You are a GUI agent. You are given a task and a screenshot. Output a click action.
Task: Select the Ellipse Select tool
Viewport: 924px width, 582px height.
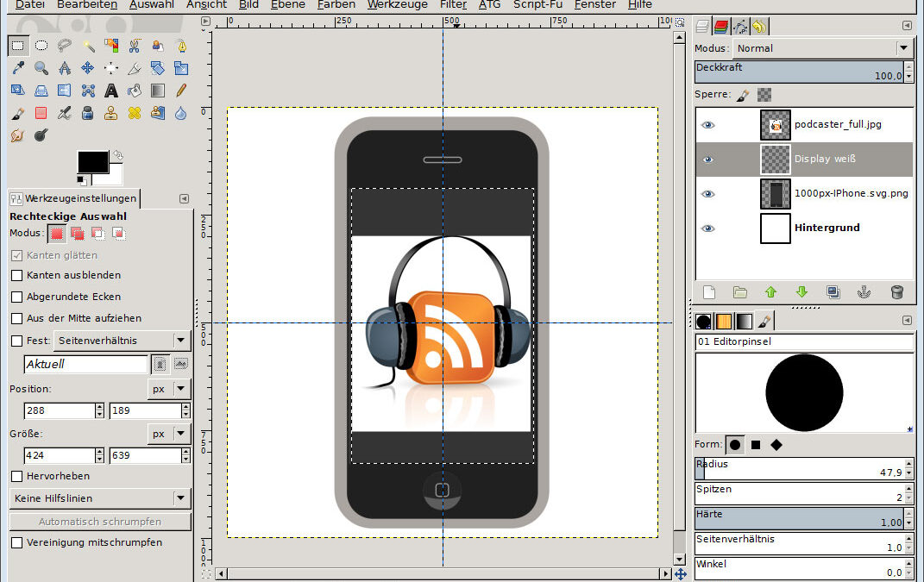(41, 46)
